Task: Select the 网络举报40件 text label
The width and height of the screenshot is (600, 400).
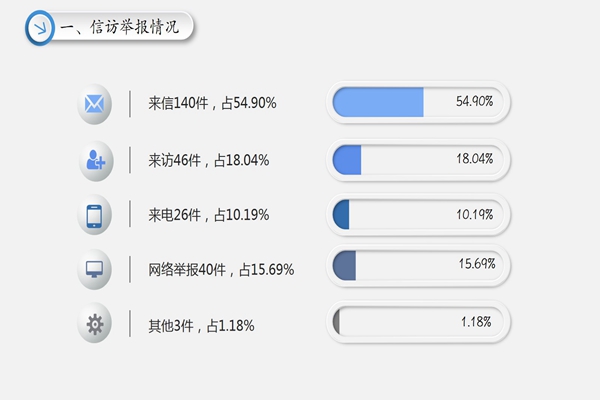Action: 220,270
